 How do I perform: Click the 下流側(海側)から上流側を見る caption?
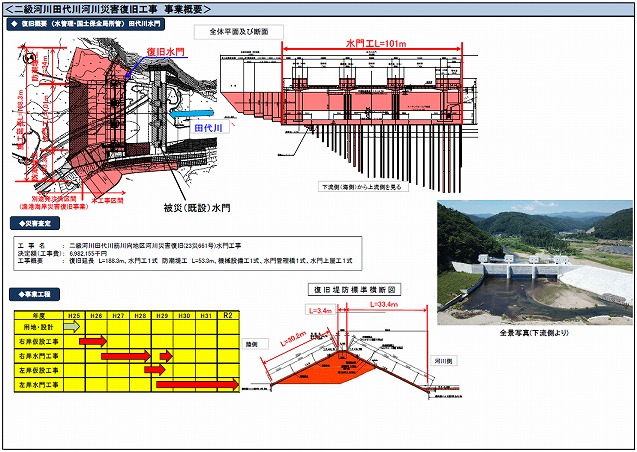(363, 187)
